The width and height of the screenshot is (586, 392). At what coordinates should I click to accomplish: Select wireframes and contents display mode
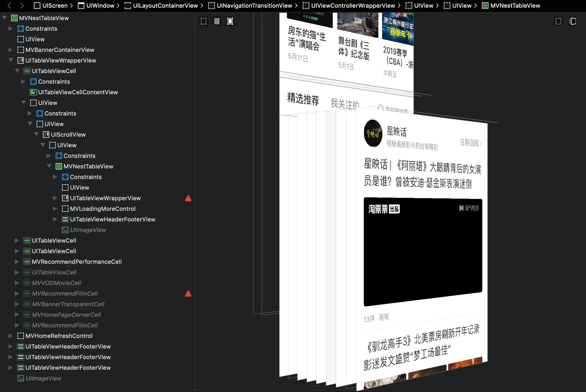230,21
